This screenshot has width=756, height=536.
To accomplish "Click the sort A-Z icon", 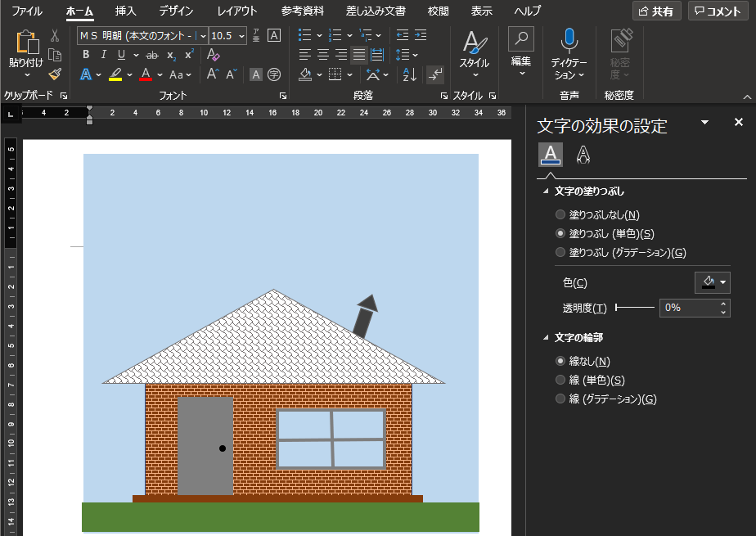I will point(410,74).
